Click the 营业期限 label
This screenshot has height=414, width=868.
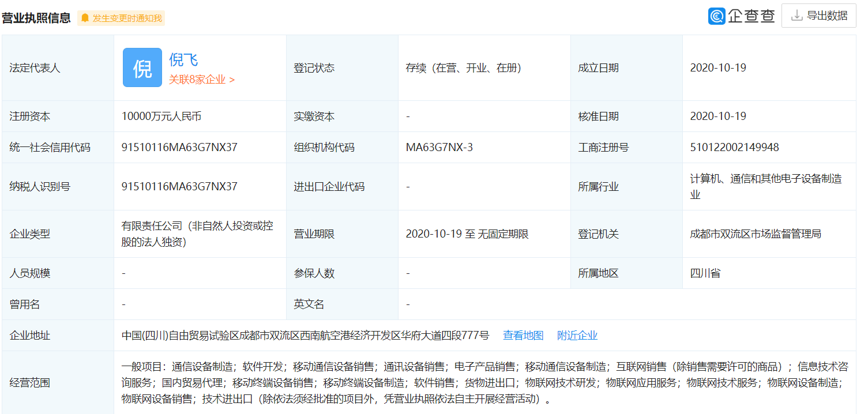pyautogui.click(x=314, y=234)
